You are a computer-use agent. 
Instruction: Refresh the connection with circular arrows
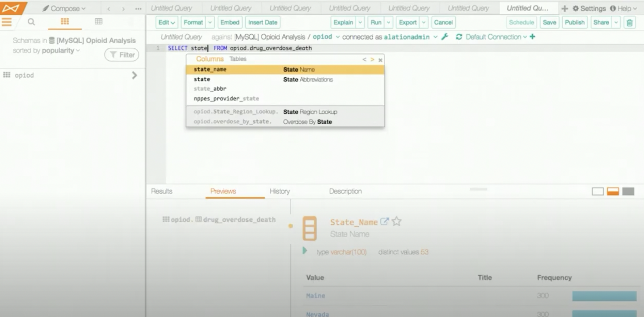[x=459, y=37]
